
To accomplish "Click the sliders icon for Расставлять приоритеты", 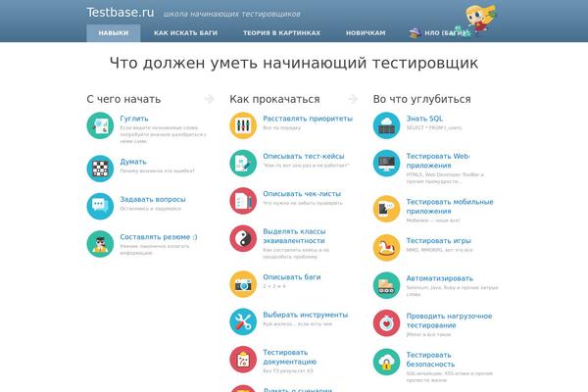I will (x=243, y=124).
